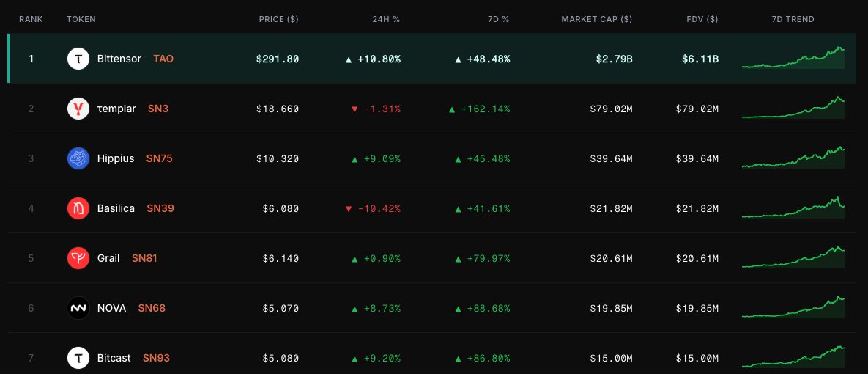Click the +0.90% 24H change
The height and width of the screenshot is (374, 868).
[376, 258]
